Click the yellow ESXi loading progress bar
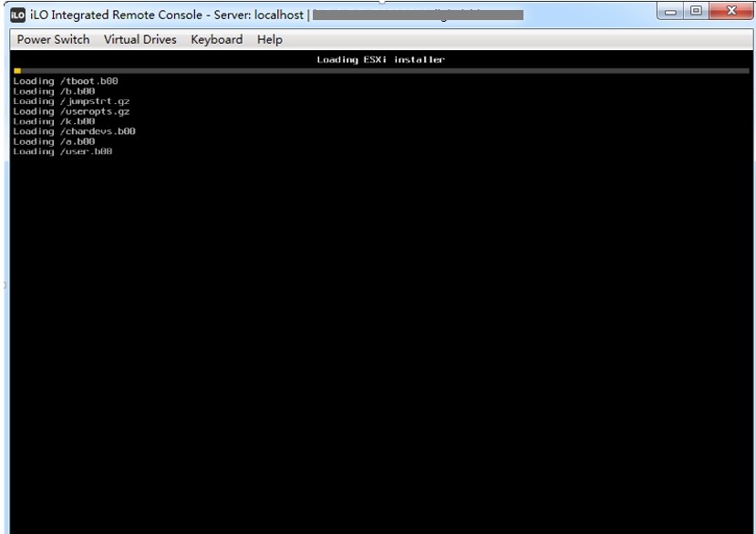 point(17,71)
